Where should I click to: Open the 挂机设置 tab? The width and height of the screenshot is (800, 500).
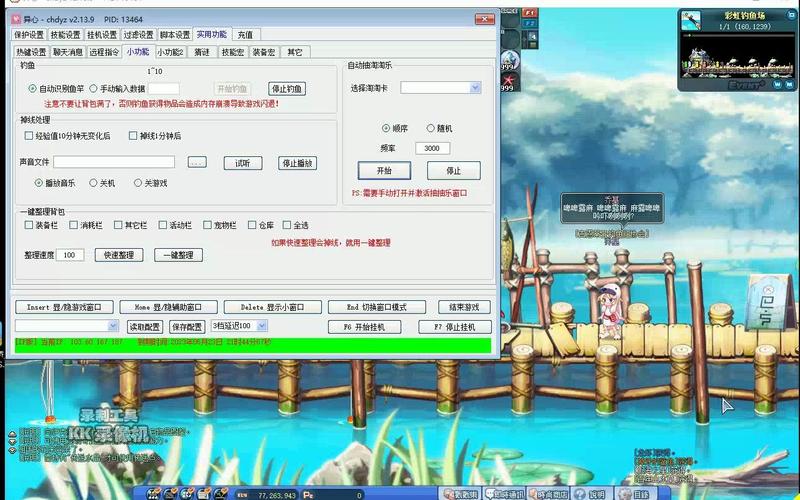(x=102, y=35)
